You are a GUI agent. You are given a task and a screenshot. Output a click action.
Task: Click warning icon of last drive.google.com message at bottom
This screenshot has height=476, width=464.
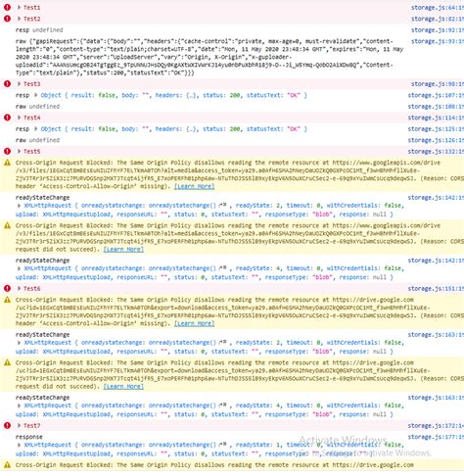7,464
